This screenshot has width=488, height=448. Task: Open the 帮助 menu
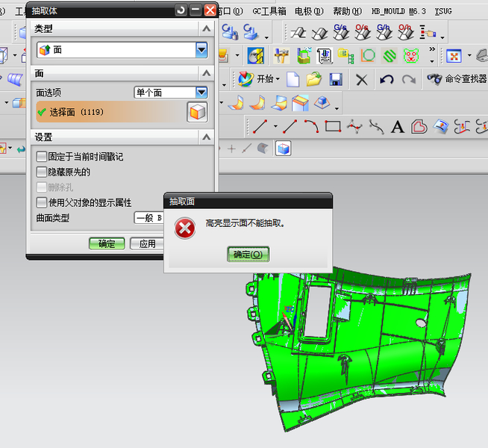[x=347, y=11]
